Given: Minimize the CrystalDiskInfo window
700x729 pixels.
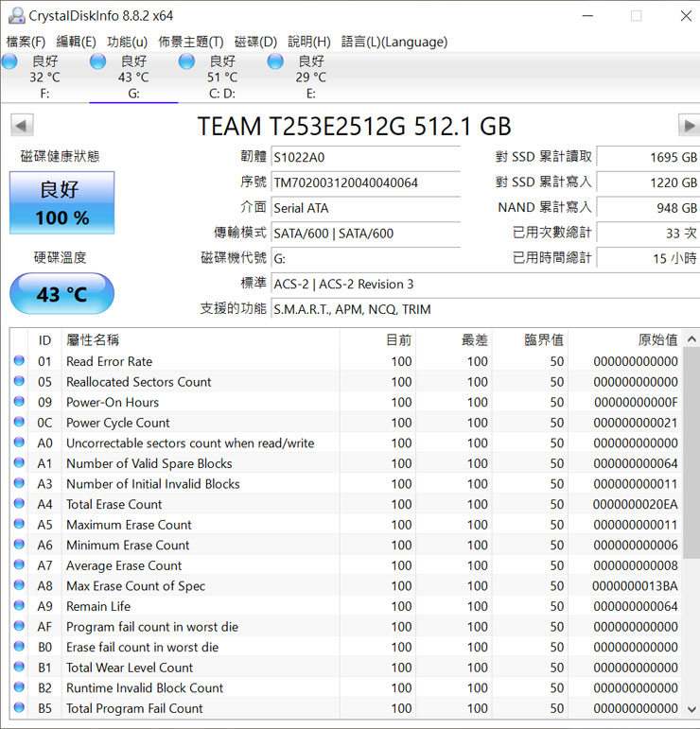Looking at the screenshot, I should (x=588, y=16).
